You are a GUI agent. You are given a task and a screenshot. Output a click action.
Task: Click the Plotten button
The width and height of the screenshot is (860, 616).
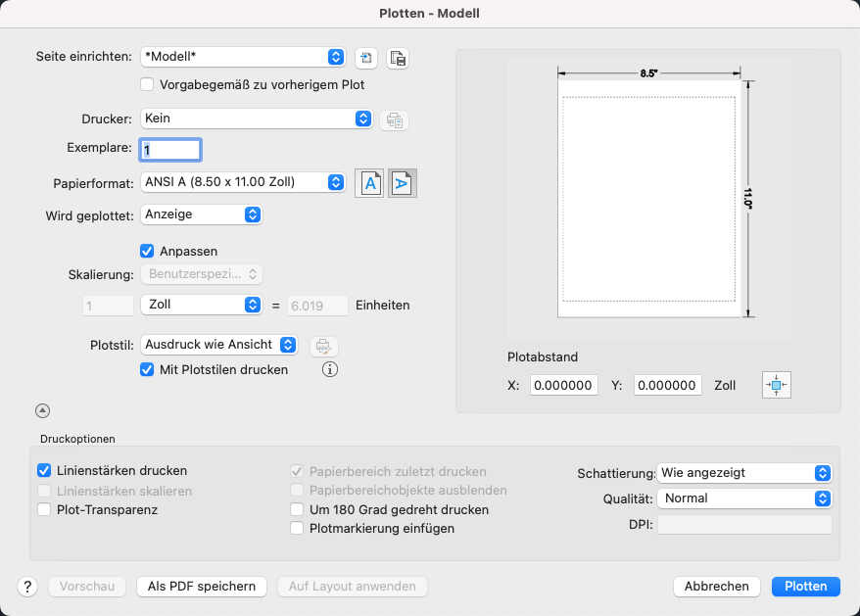tap(805, 587)
